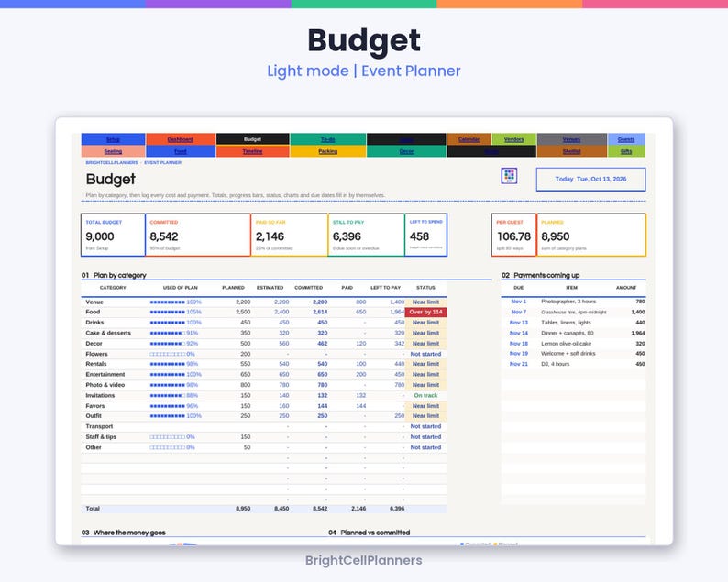Viewport: 728px width, 582px height.
Task: Select total estimated value 8,450
Action: [281, 509]
